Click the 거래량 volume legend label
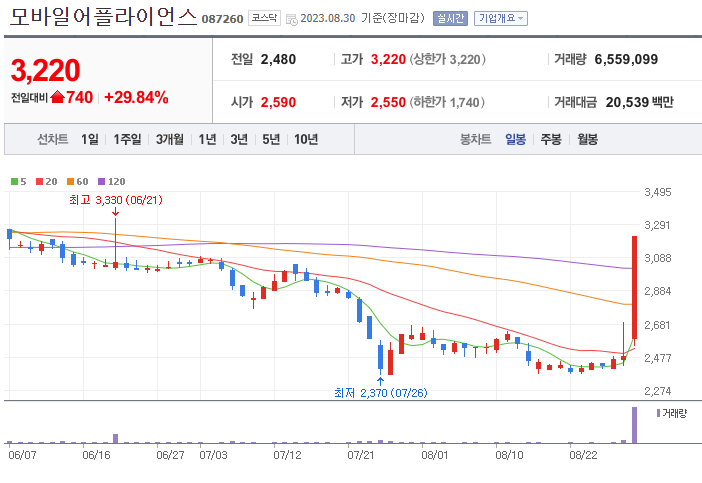This screenshot has height=483, width=702. click(x=674, y=413)
